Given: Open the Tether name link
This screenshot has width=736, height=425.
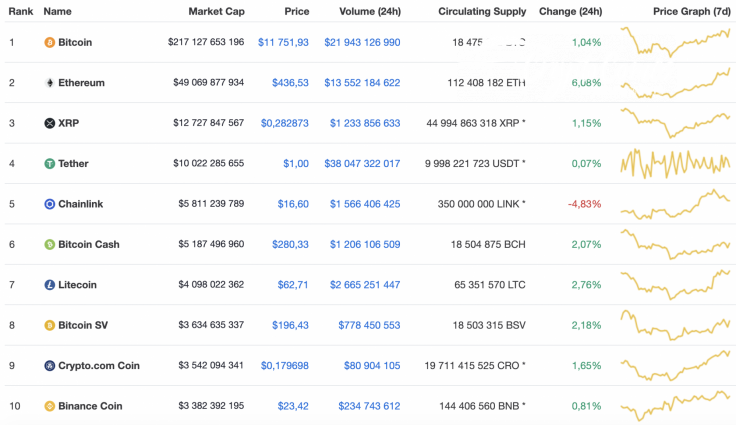Looking at the screenshot, I should coord(73,164).
